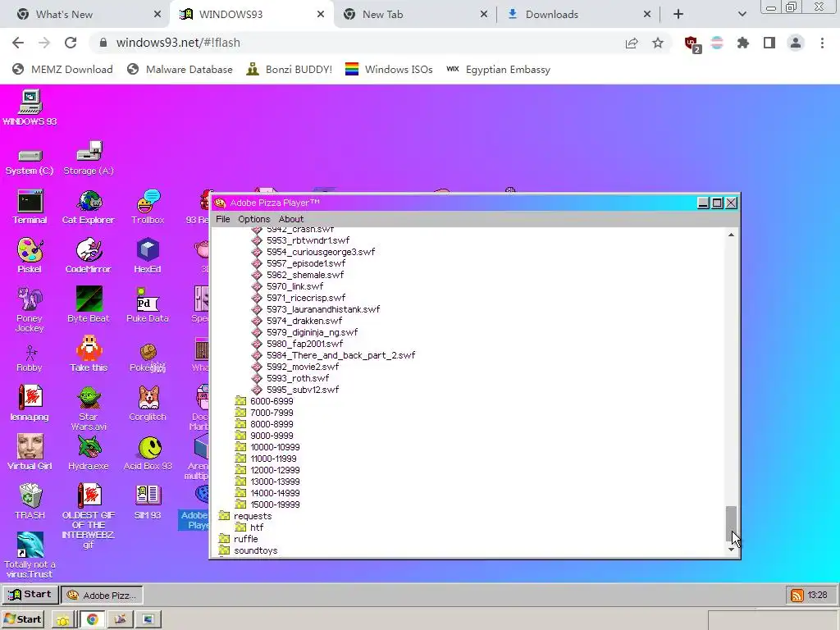Click the Windows 93 Start button
Viewport: 840px width, 630px height.
30,595
